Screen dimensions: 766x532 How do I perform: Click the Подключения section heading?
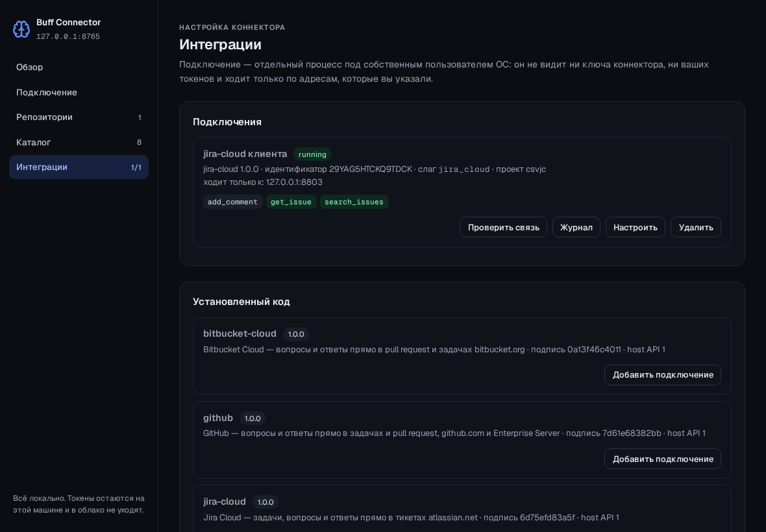[x=227, y=122]
